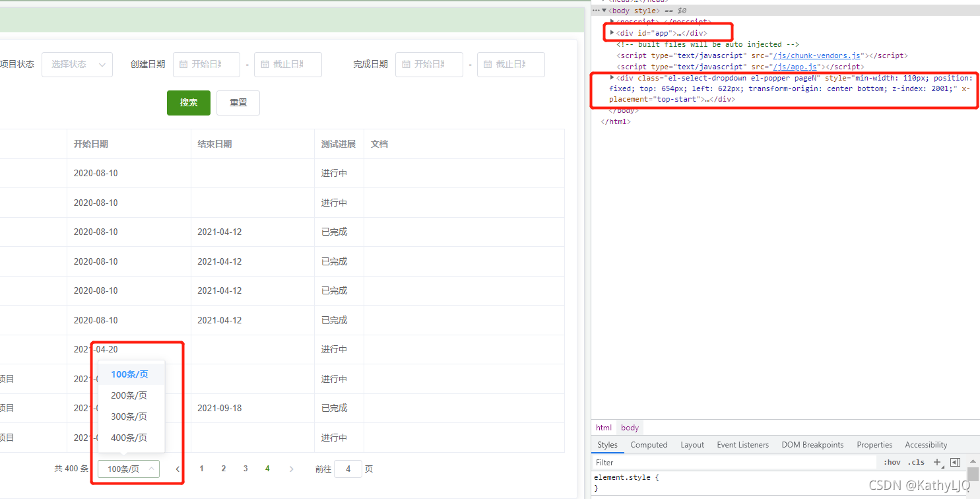980x499 pixels.
Task: Choose 200条/页 from the dropdown list
Action: coord(131,395)
